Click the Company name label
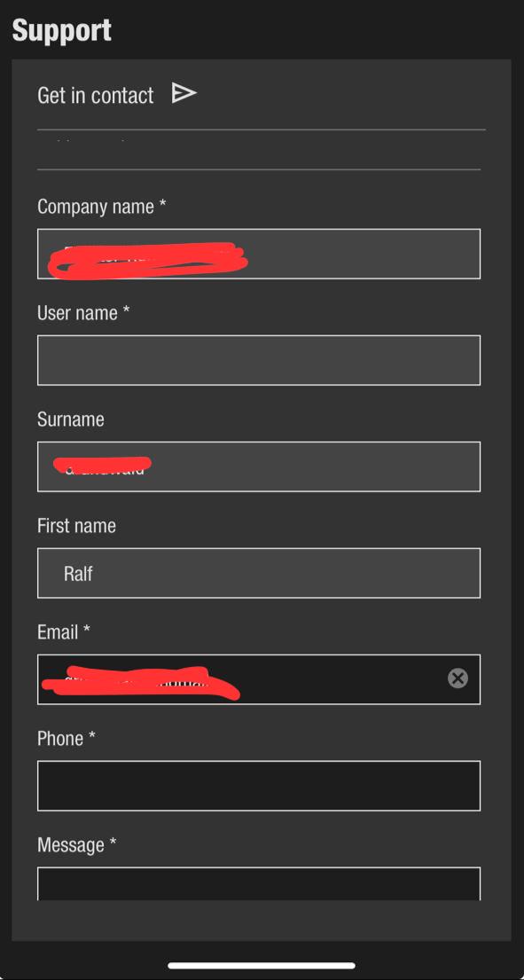 coord(102,207)
